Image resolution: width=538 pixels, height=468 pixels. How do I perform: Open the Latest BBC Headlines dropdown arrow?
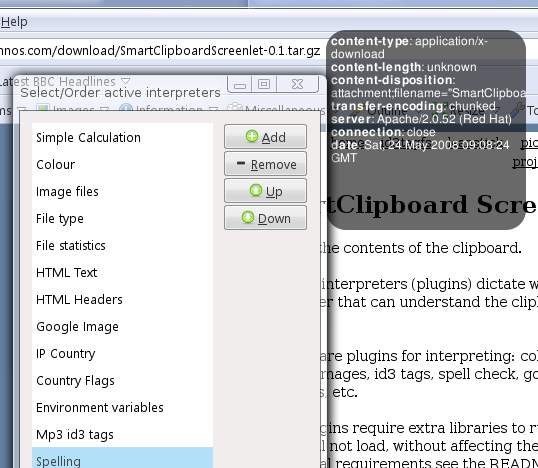pos(126,81)
